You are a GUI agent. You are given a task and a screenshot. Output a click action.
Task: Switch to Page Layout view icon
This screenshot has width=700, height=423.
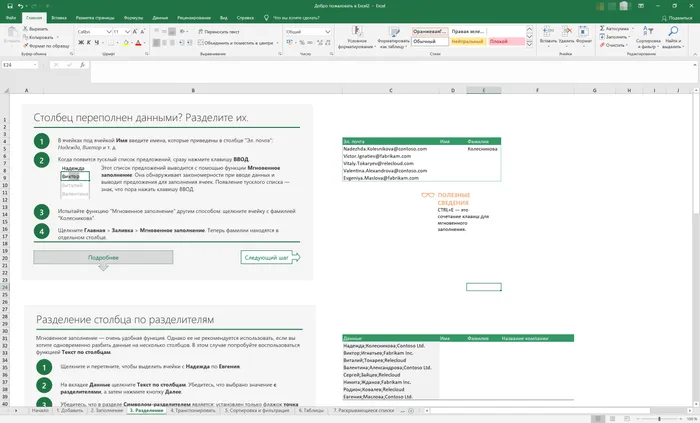coord(612,419)
